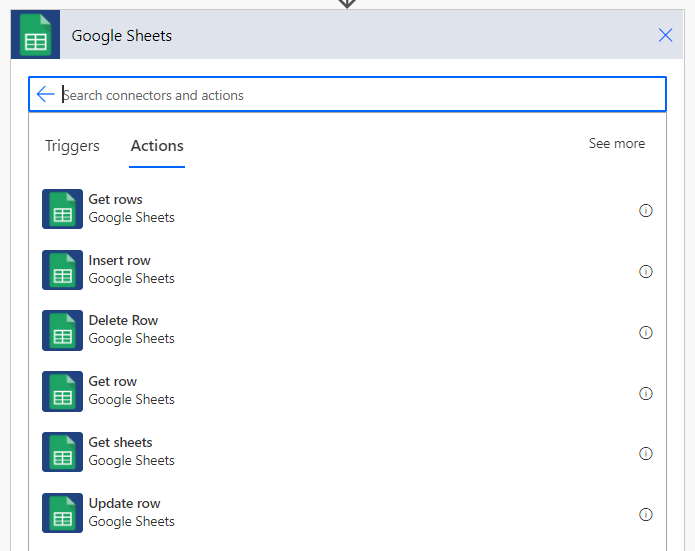This screenshot has height=551, width=695.
Task: Switch to the Triggers tab
Action: (x=72, y=146)
